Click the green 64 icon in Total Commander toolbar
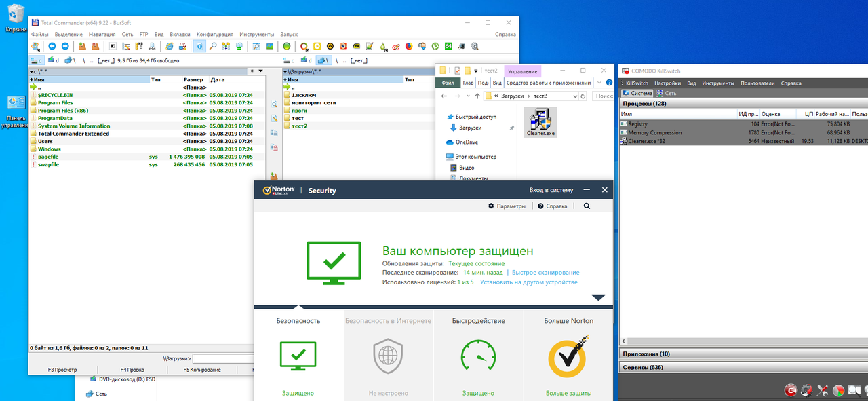The image size is (868, 401). click(x=448, y=46)
